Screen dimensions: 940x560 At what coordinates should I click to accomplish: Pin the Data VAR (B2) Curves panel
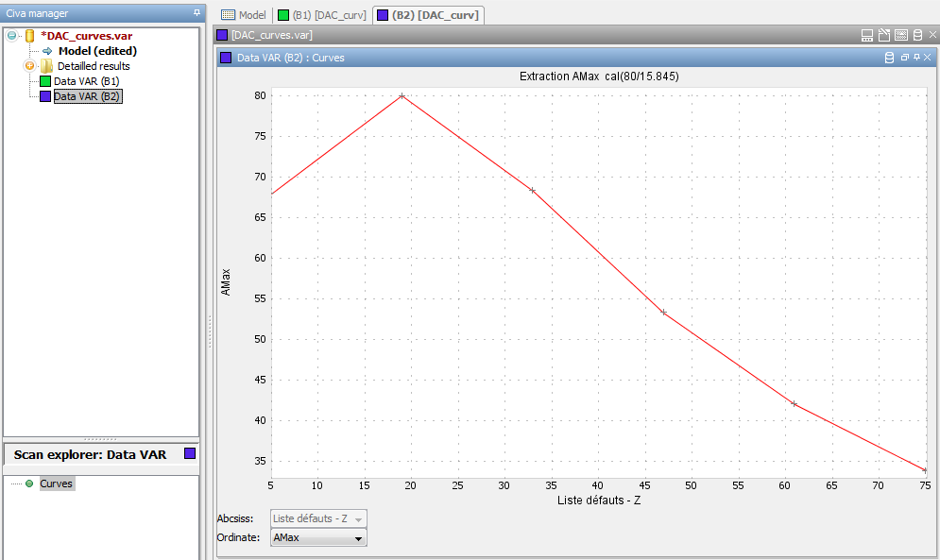(916, 58)
